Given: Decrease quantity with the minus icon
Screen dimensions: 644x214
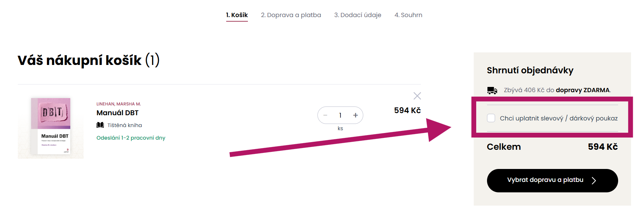Looking at the screenshot, I should 325,115.
